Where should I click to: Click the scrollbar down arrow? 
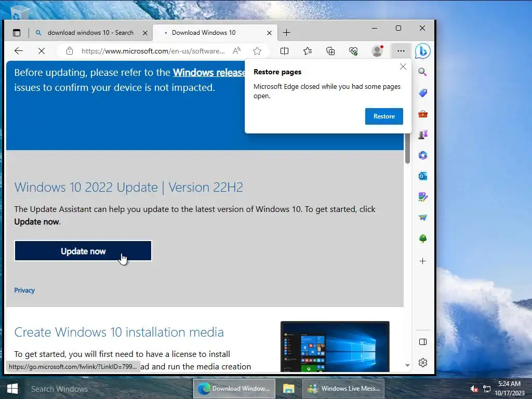407,365
